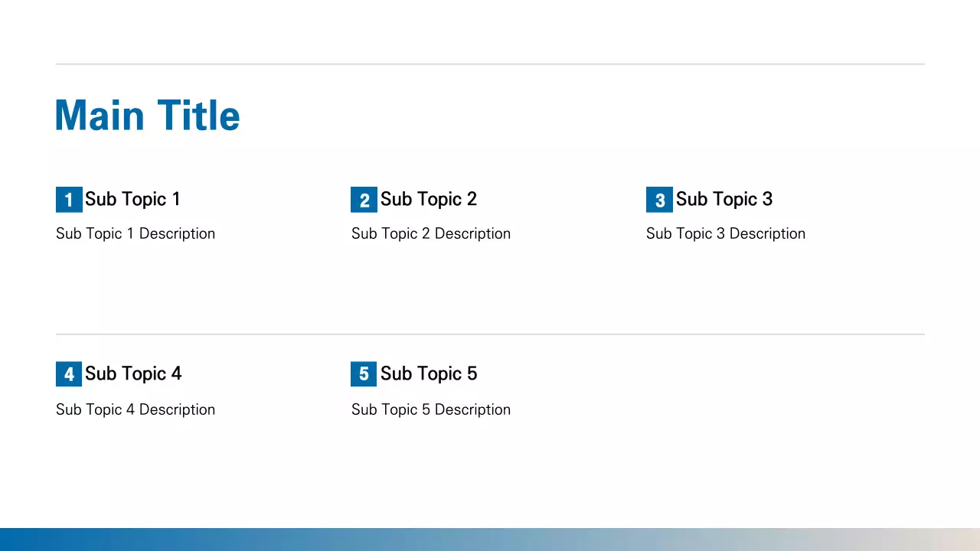This screenshot has height=551, width=980.
Task: Select the divider line above Sub Topic 4
Action: point(490,334)
